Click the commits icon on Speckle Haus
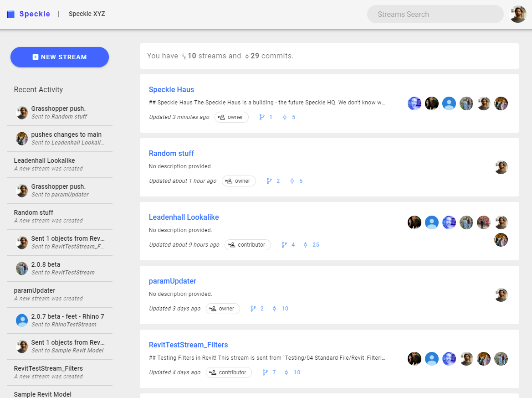 tap(285, 117)
